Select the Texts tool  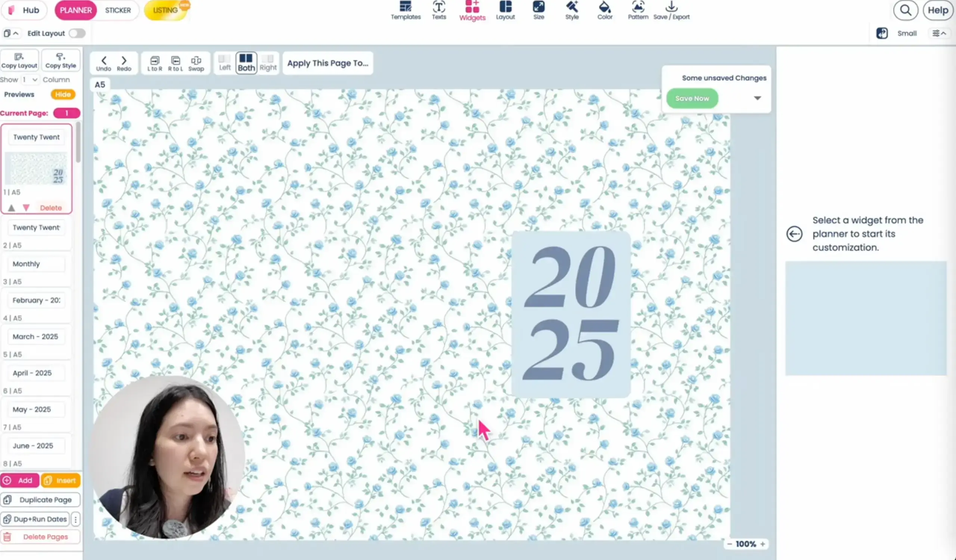438,10
